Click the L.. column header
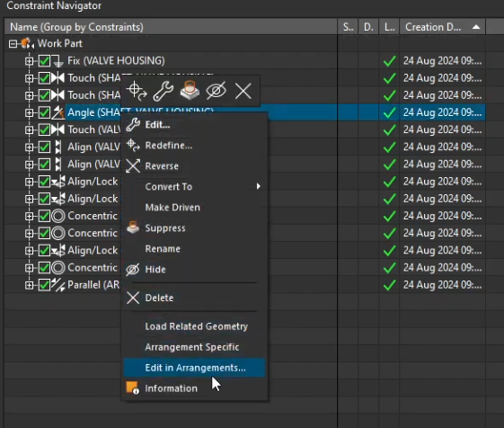 [x=389, y=27]
